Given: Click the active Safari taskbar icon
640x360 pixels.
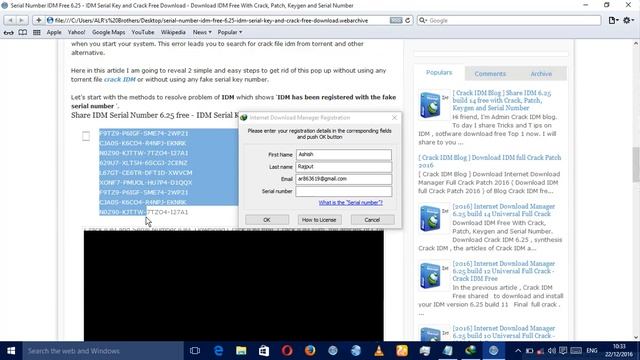Looking at the screenshot, I should point(493,351).
